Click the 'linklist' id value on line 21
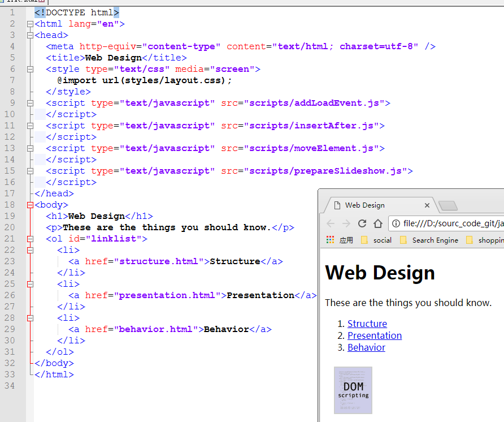The width and height of the screenshot is (504, 422). click(113, 239)
